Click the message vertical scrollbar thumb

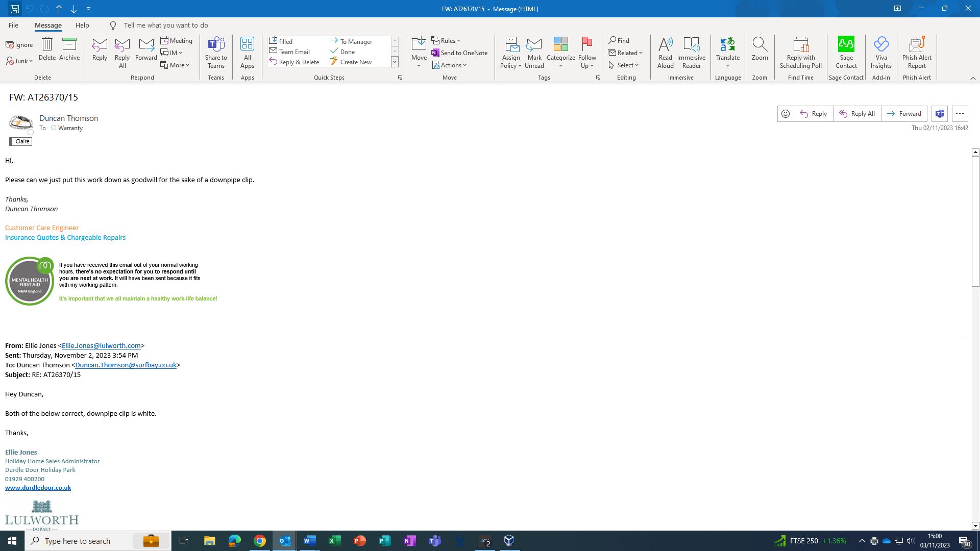[x=975, y=220]
